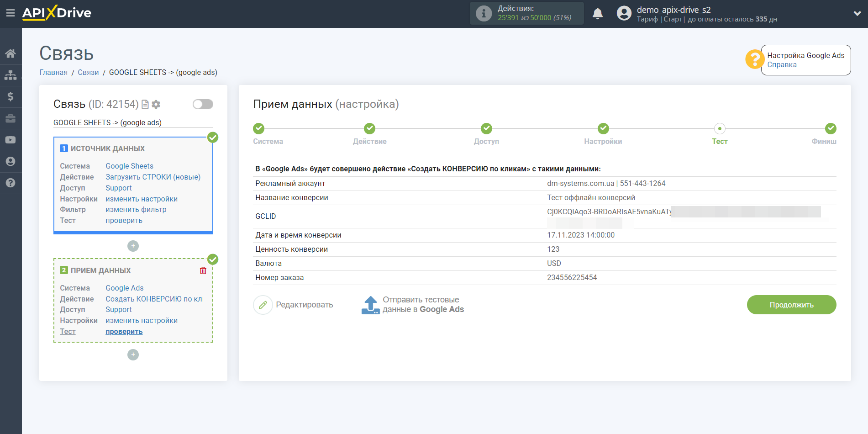Screen dimensions: 868x434
Task: Go to the Главная breadcrumb
Action: pyautogui.click(x=53, y=72)
